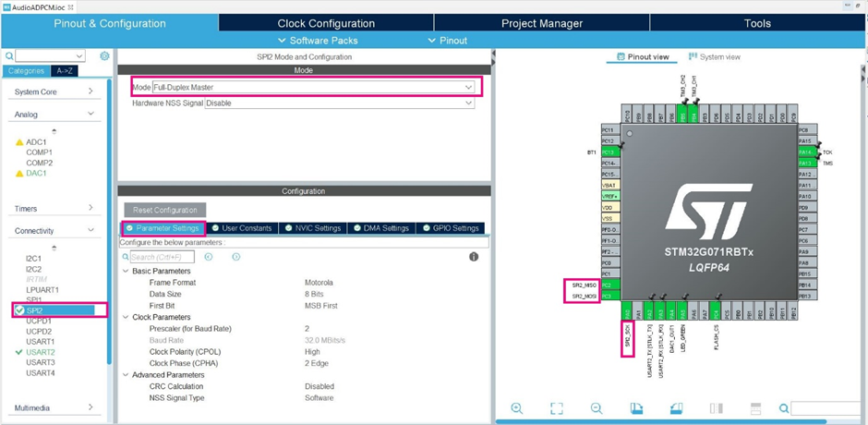
Task: Open the Pinout dropdown menu
Action: pos(448,41)
